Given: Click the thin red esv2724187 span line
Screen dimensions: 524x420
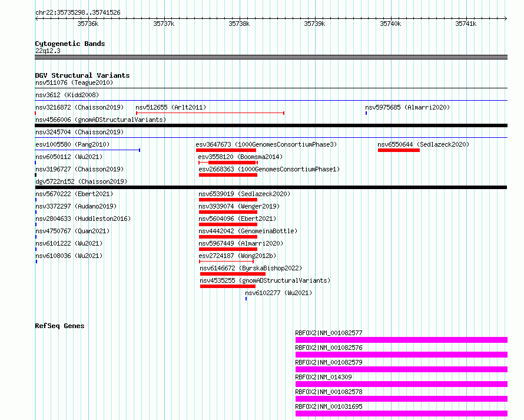Looking at the screenshot, I should point(226,262).
